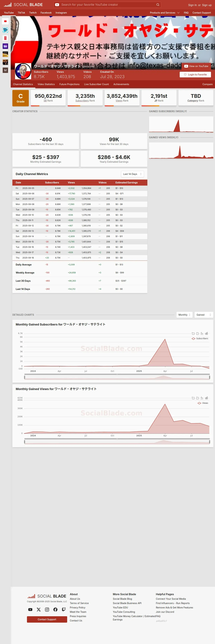215x644 pixels.
Task: Switch to the TikTok platform tab
Action: click(x=21, y=13)
